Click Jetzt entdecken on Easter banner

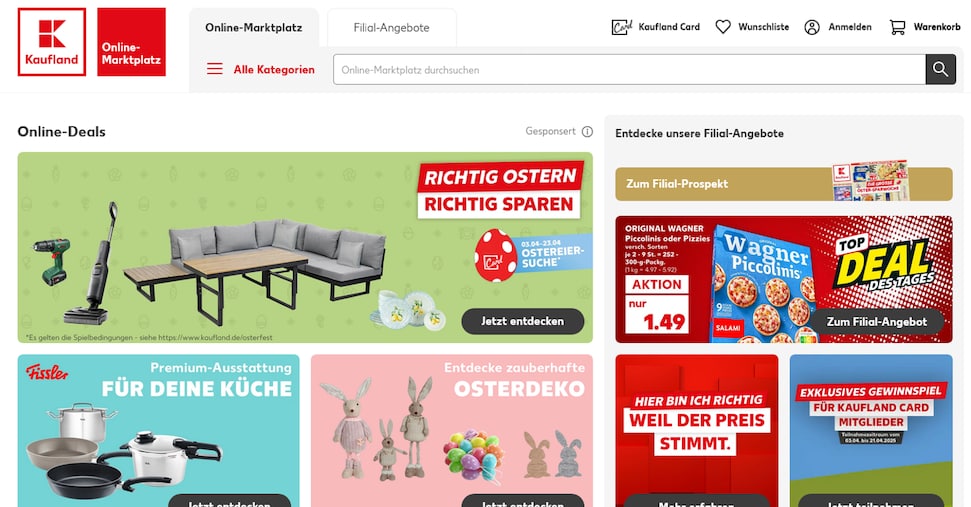pyautogui.click(x=523, y=321)
